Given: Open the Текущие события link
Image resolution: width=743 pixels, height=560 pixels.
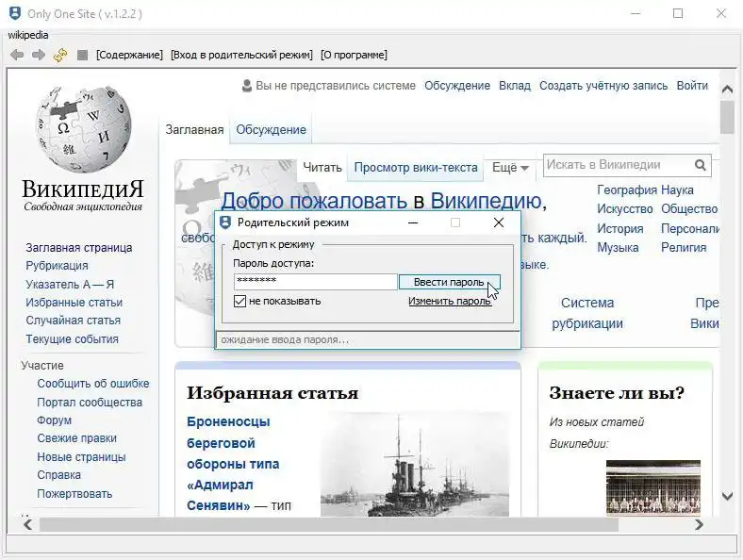Looking at the screenshot, I should pos(72,339).
